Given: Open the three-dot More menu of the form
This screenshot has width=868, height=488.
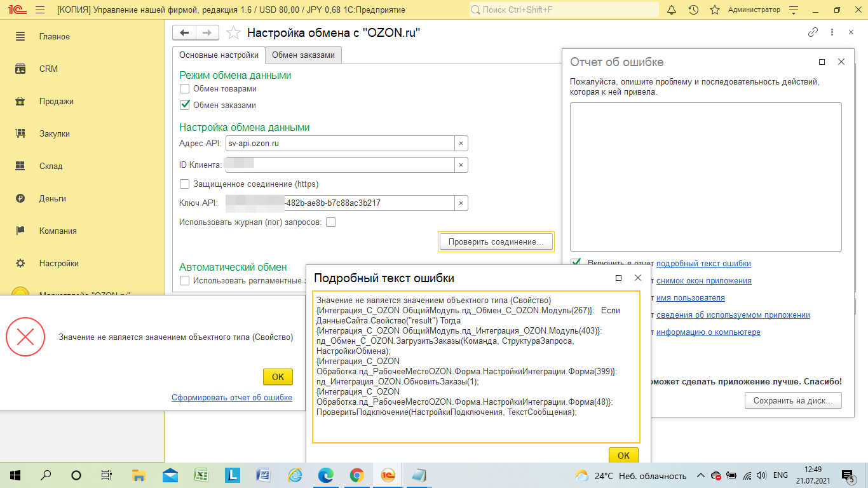Looking at the screenshot, I should point(832,33).
